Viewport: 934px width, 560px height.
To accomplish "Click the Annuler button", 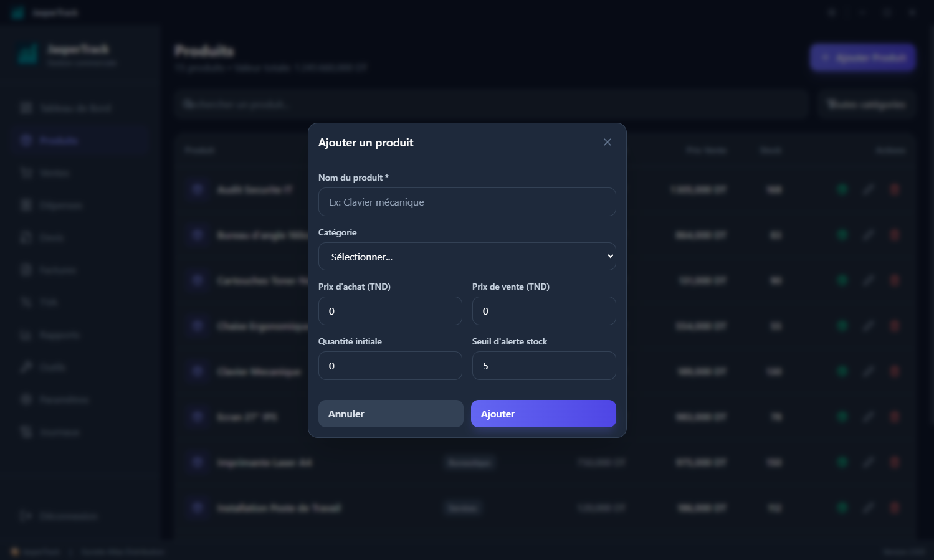I will [x=391, y=414].
